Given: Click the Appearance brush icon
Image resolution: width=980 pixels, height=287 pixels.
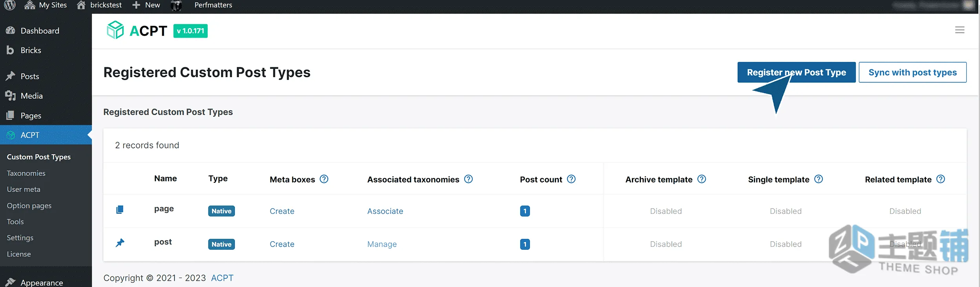Looking at the screenshot, I should tap(11, 282).
